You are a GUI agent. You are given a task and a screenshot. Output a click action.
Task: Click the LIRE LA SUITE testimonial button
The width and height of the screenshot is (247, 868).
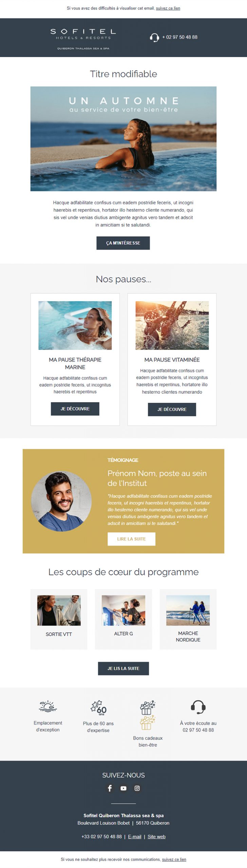click(x=132, y=539)
